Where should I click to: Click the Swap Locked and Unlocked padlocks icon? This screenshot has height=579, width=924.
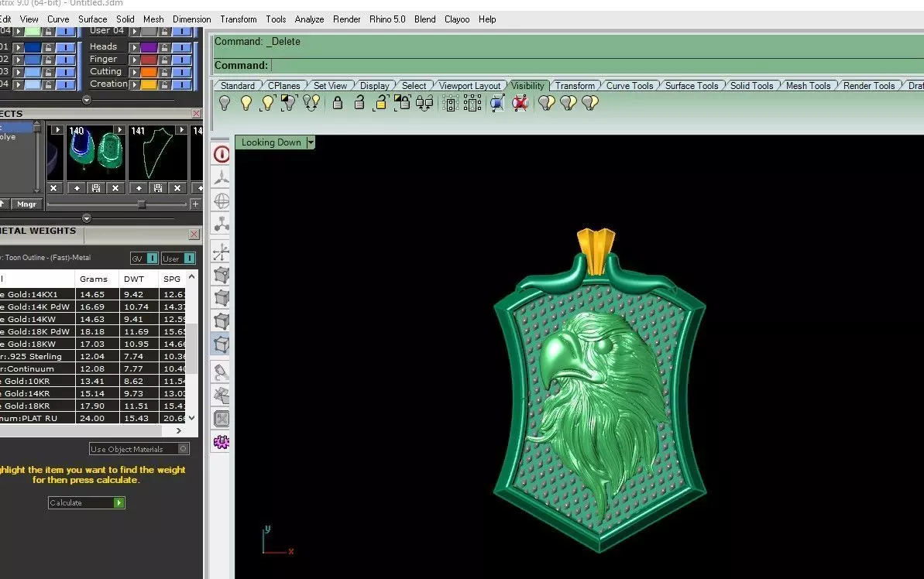(424, 103)
